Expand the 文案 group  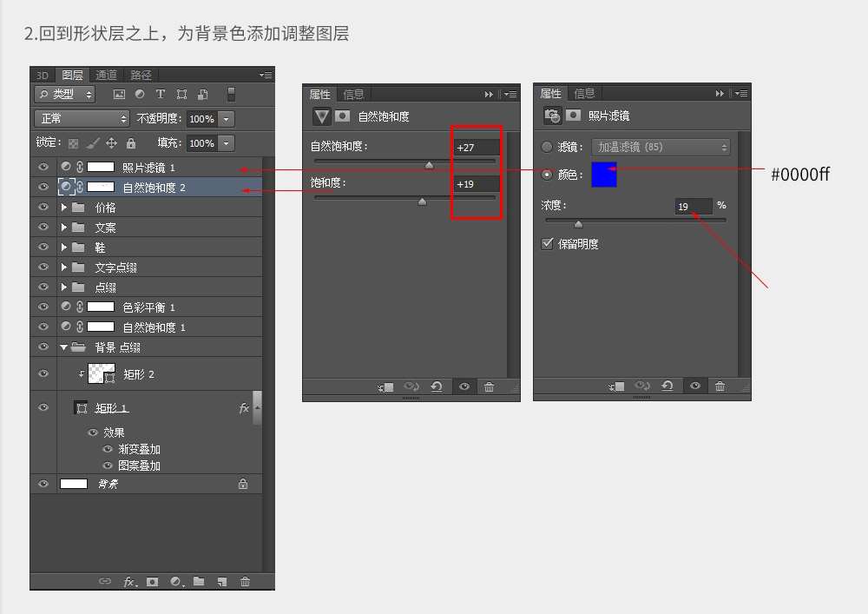pos(64,227)
